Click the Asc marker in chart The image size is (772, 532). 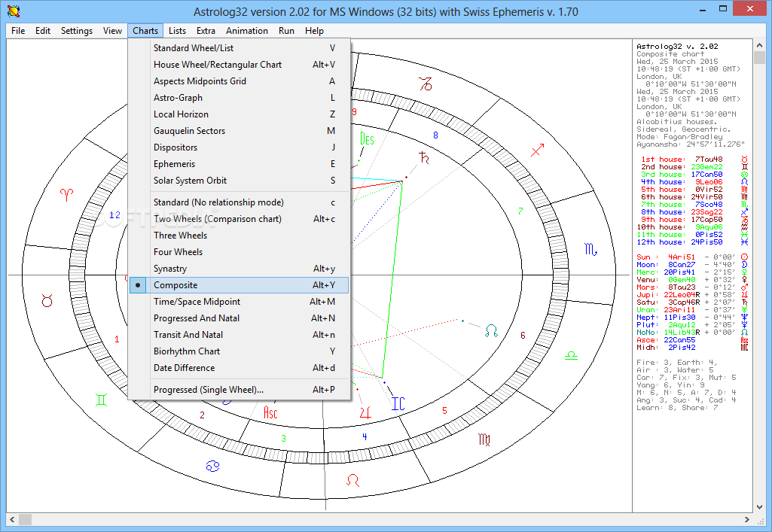pyautogui.click(x=271, y=412)
